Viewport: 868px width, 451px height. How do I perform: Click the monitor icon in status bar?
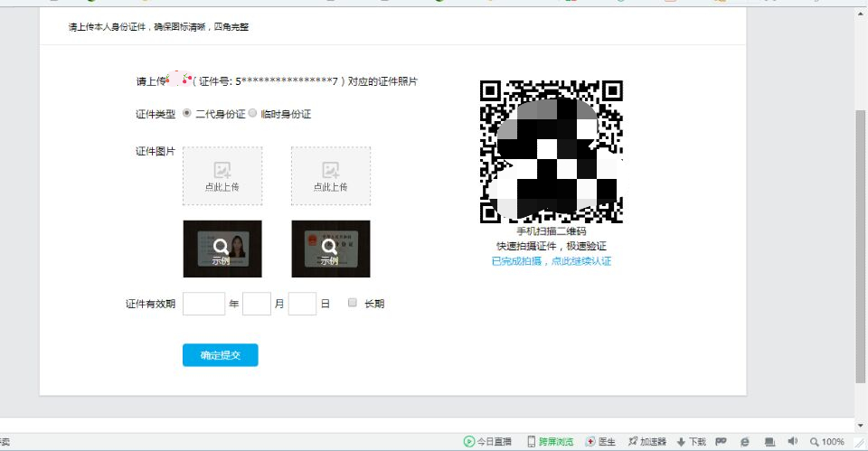769,442
